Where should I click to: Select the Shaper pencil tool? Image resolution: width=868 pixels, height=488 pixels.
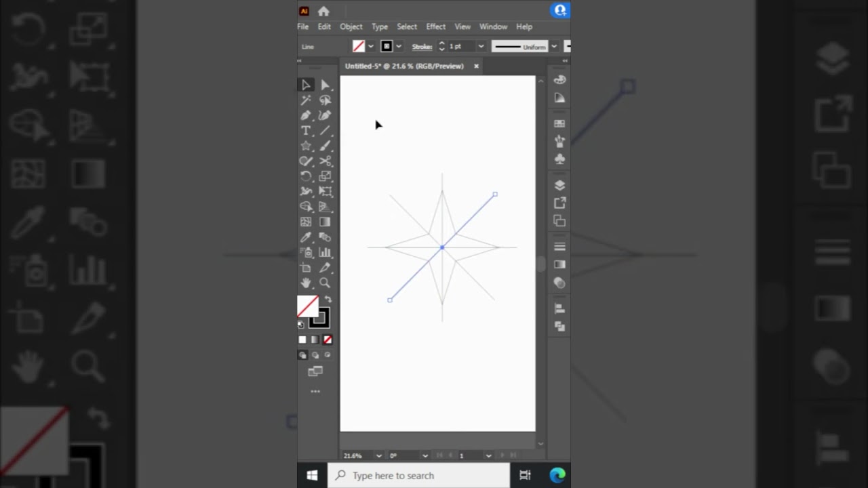tap(306, 161)
